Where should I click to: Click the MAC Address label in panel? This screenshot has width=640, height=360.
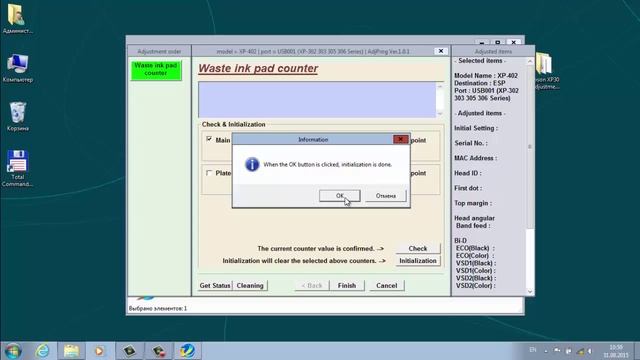(x=476, y=158)
